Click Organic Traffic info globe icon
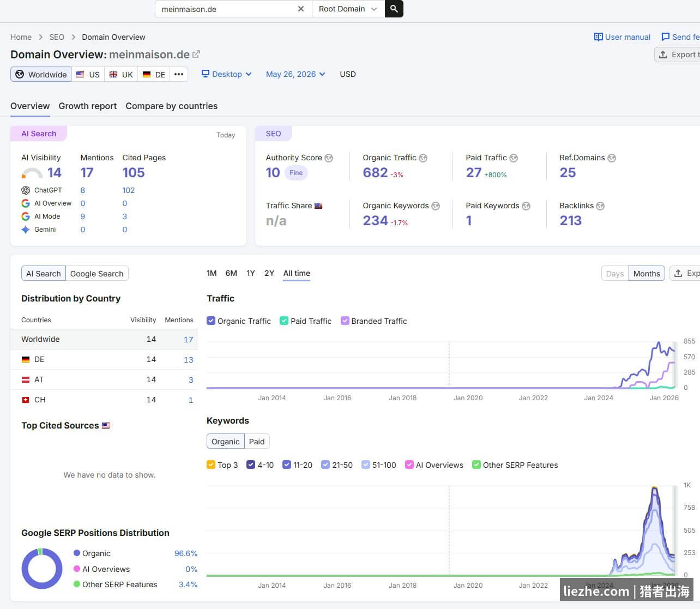The image size is (700, 609). [x=423, y=158]
